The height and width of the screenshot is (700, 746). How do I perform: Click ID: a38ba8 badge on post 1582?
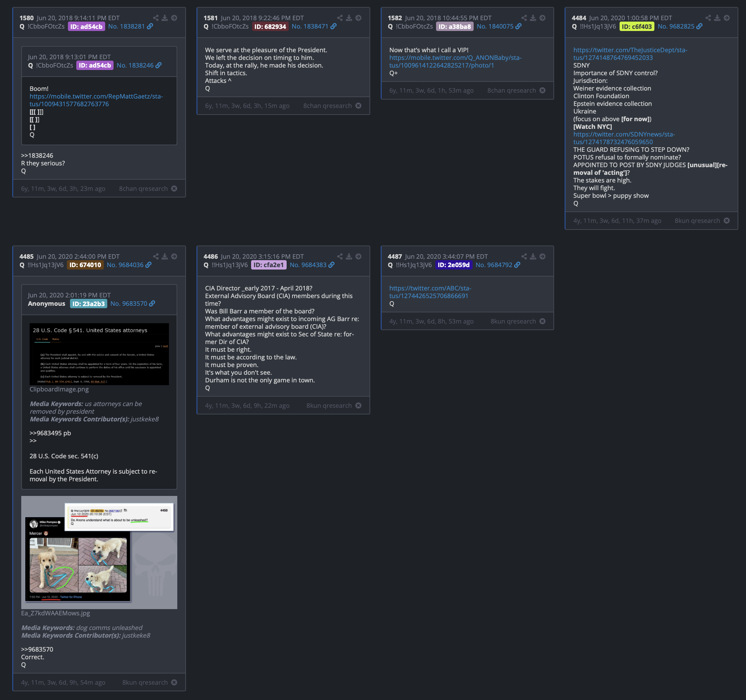(x=455, y=27)
